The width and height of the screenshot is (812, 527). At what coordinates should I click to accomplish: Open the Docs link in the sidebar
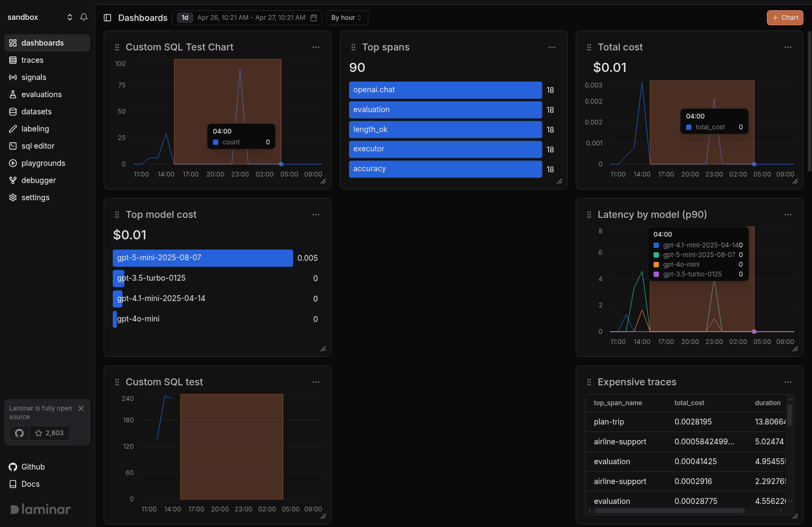[25, 484]
